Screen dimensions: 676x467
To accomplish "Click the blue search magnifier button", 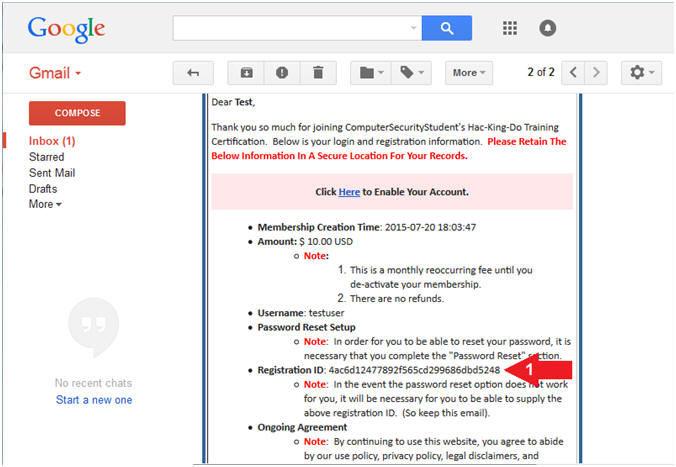I will pyautogui.click(x=447, y=28).
